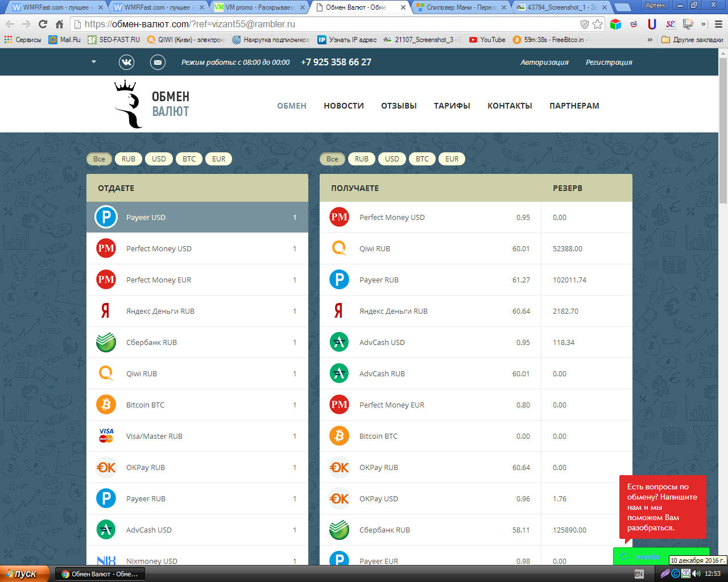Viewport: 728px width, 582px height.
Task: Click AdvCash USD icon in Получаете list
Action: 339,342
